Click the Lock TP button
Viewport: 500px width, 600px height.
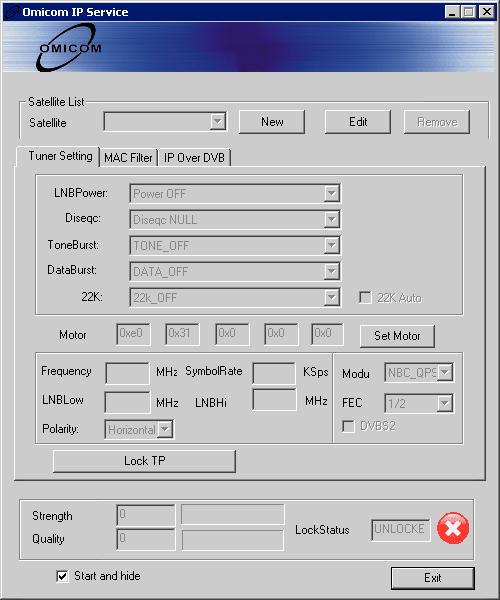pos(144,461)
